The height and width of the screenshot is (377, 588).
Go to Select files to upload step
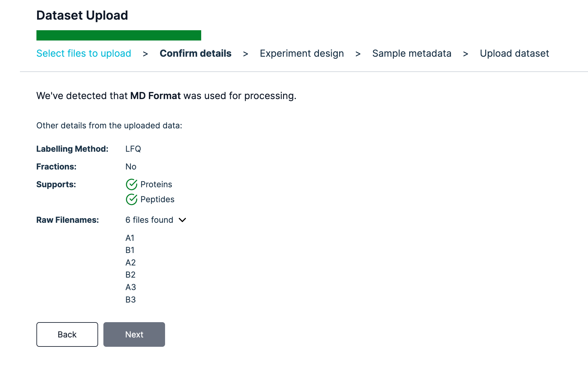[84, 53]
